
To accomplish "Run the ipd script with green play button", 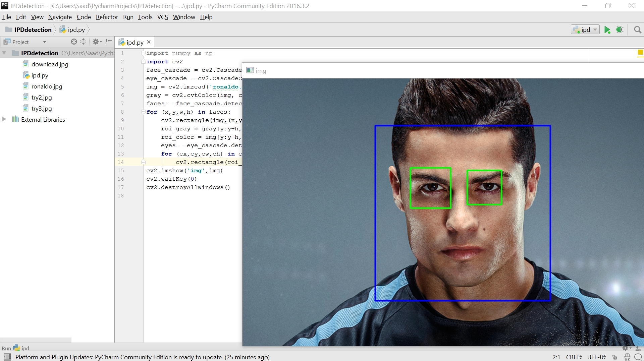I will tap(607, 30).
